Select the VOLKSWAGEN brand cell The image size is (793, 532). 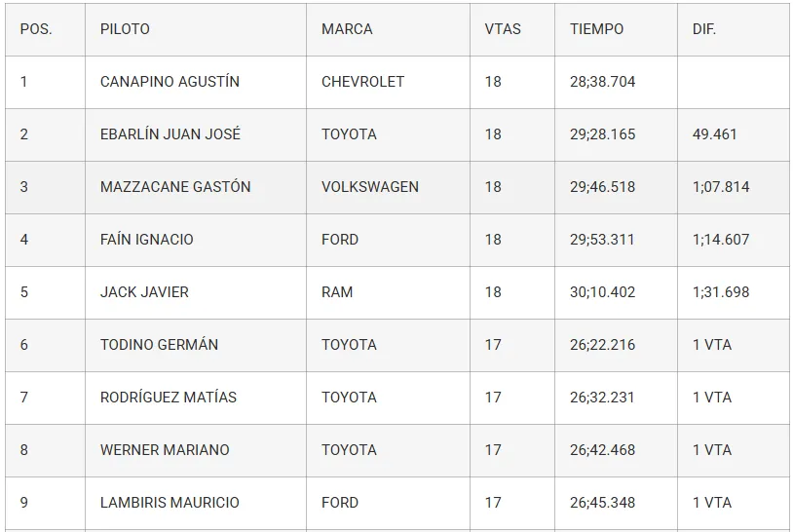click(370, 187)
